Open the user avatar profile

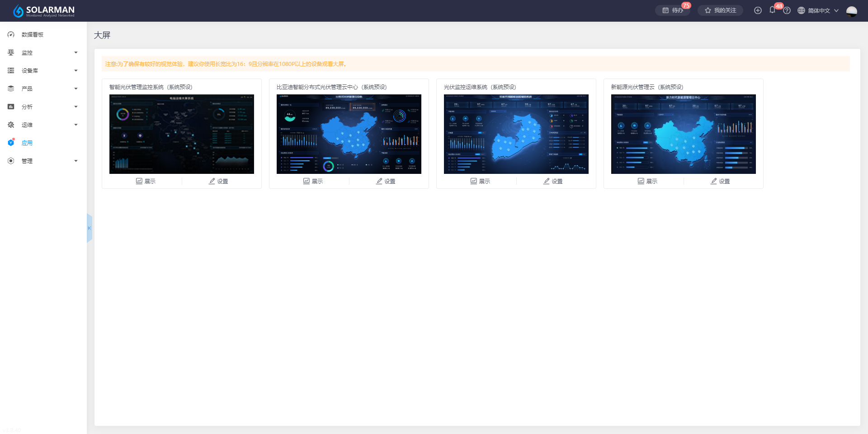(x=851, y=11)
